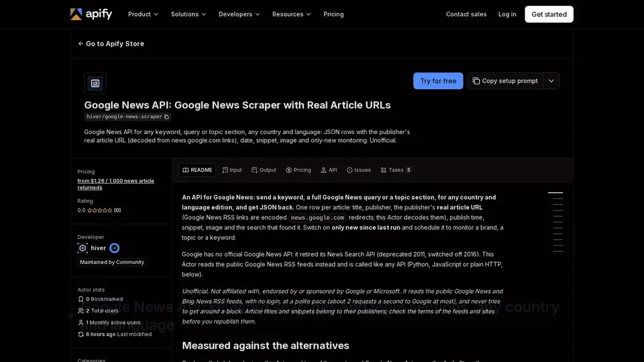Click the rating stars
This screenshot has width=644, height=362.
(x=99, y=210)
